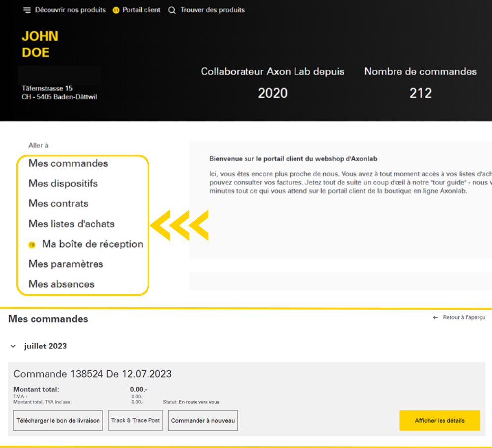Viewport: 492px width, 448px height.
Task: Open the hamburger menu icon
Action: [27, 10]
